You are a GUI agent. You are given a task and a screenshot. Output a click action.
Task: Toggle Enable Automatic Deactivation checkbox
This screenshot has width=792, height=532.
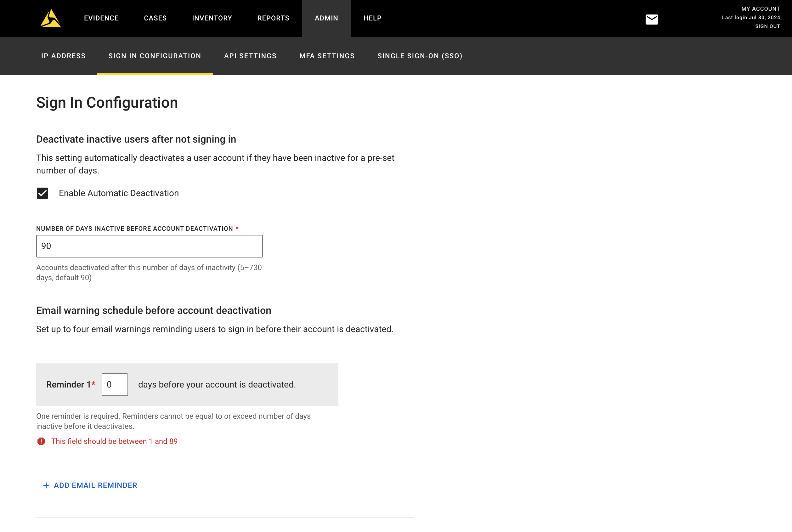click(42, 193)
